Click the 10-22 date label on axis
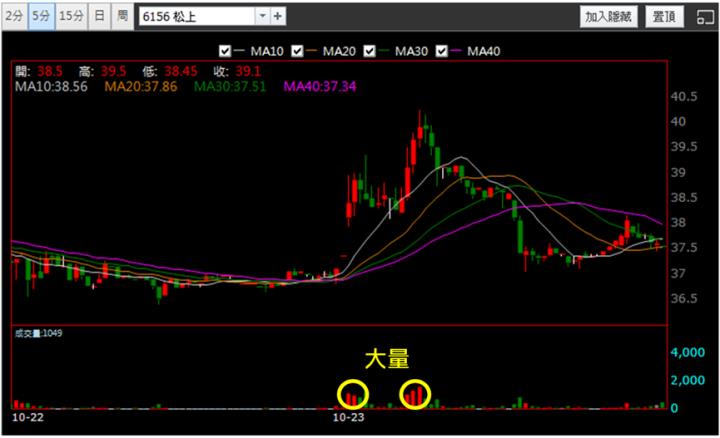Image resolution: width=720 pixels, height=438 pixels. click(28, 417)
